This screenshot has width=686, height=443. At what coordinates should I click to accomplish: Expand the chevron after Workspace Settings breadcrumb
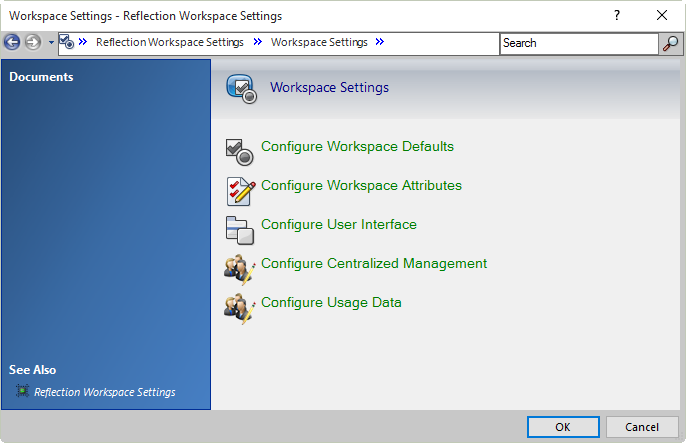pos(381,42)
